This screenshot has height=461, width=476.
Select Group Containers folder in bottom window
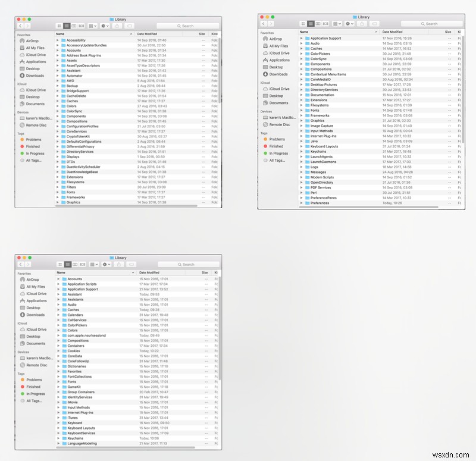137,392
